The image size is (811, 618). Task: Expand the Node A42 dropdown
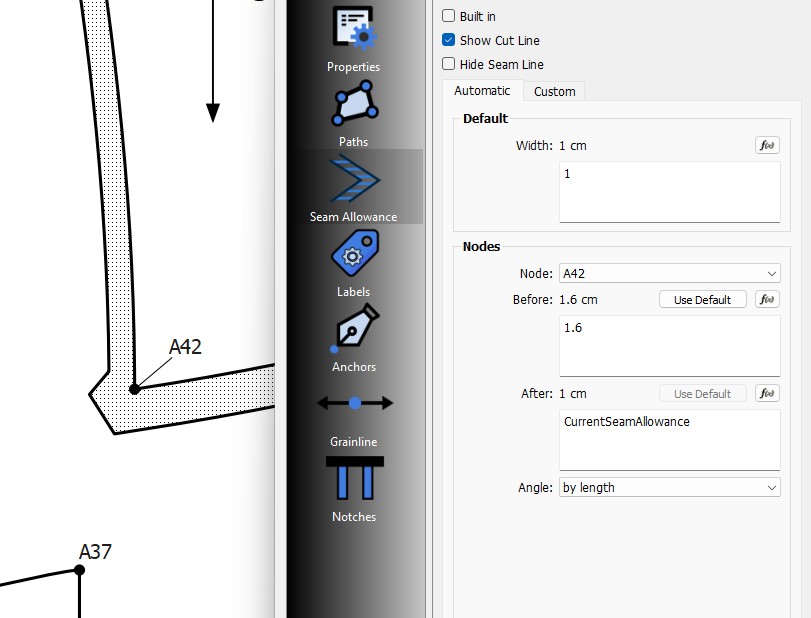(x=669, y=274)
